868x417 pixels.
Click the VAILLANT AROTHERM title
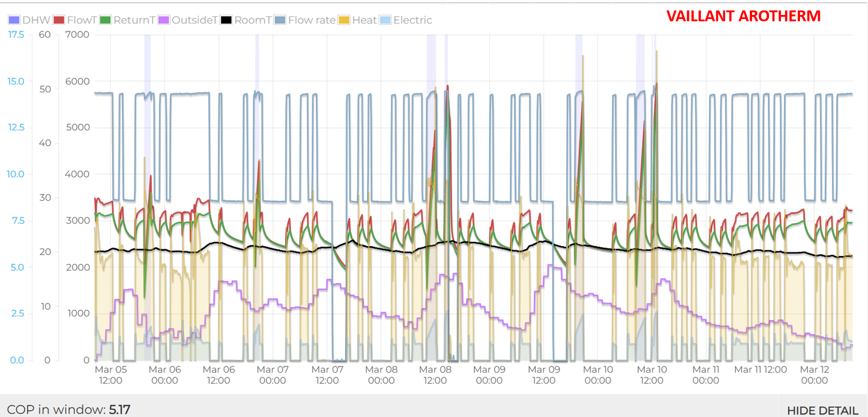coord(743,16)
